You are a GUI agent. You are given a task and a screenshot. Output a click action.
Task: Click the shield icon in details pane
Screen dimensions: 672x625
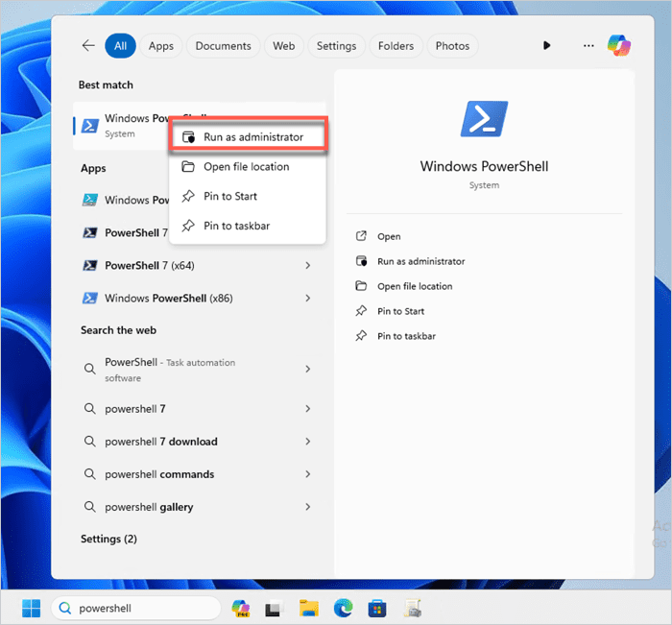coord(361,261)
